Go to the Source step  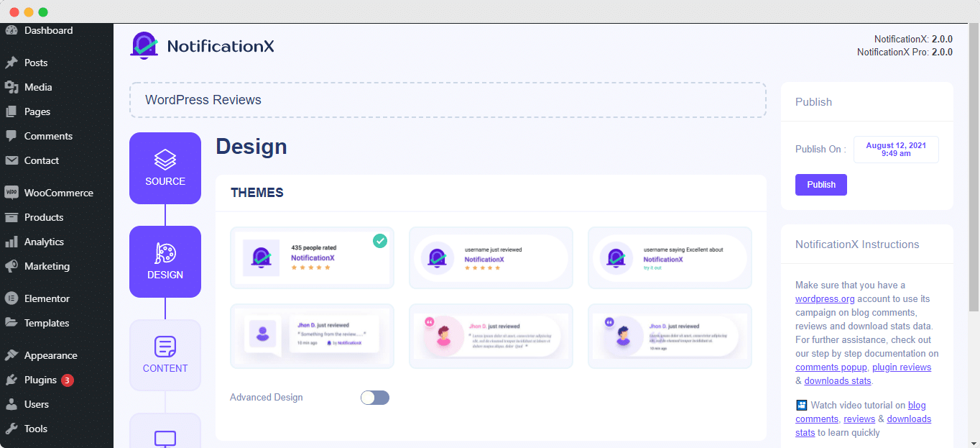click(165, 168)
